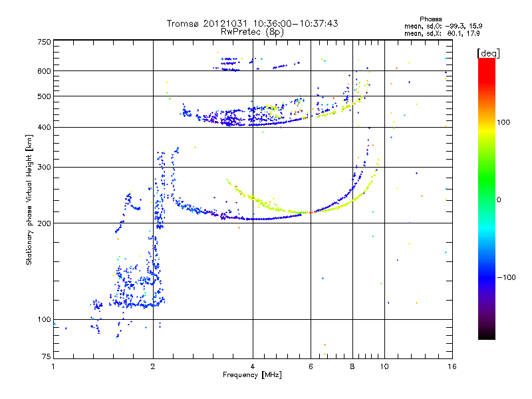Click the yellow-green X-mode trace near 4 MHz

253,197
